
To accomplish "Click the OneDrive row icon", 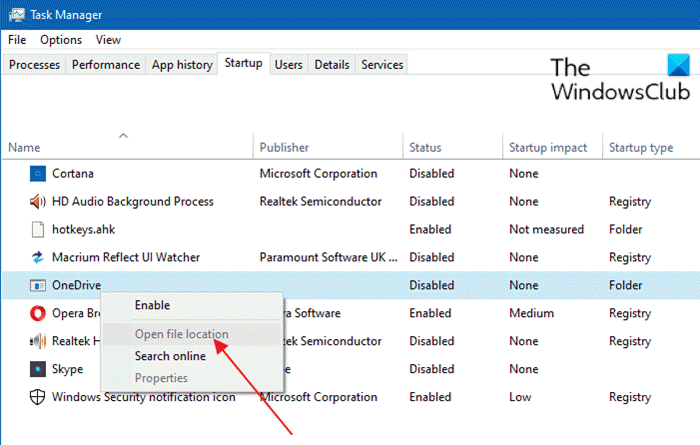I will [x=38, y=286].
